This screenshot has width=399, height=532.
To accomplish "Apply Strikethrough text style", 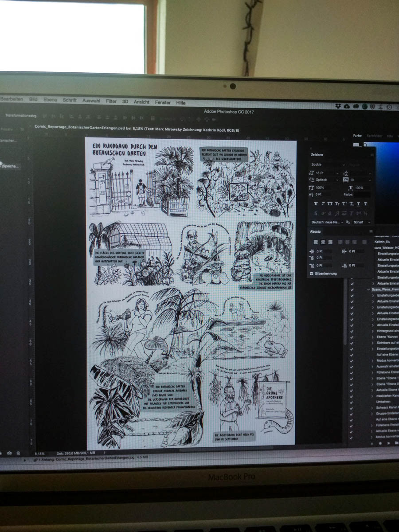I will tap(365, 204).
